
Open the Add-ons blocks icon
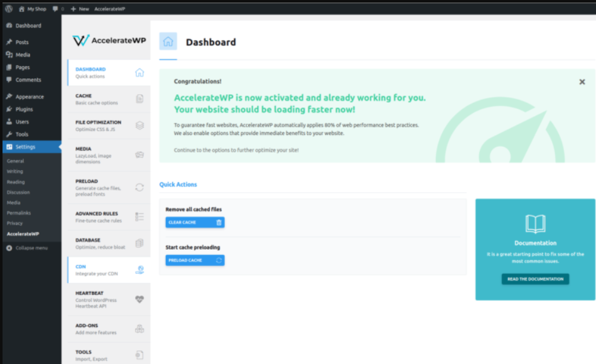[x=139, y=328]
